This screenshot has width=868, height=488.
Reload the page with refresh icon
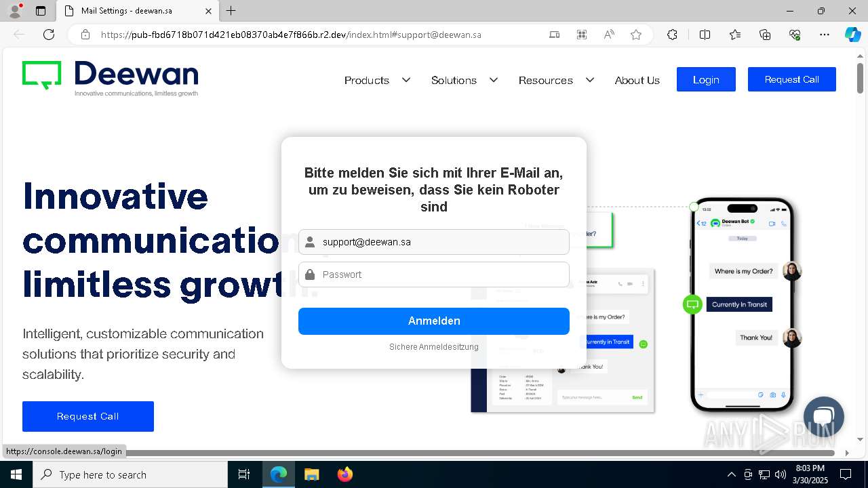tap(49, 35)
